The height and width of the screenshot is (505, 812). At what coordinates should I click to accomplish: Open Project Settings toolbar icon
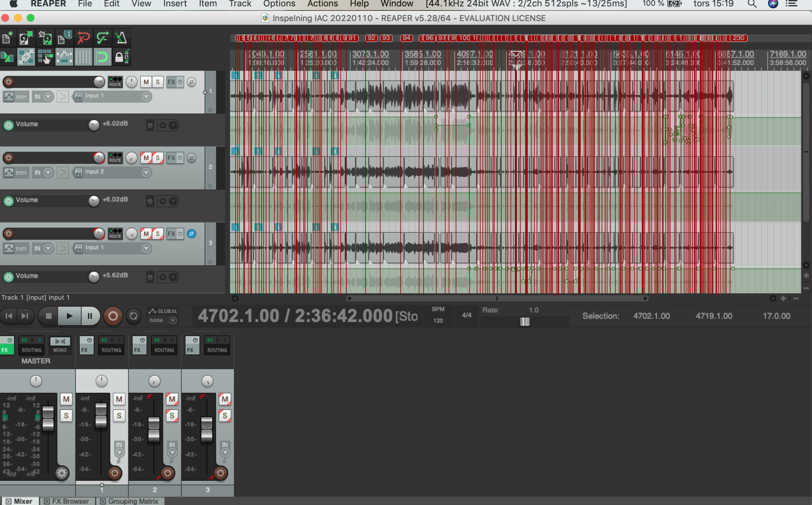(64, 38)
